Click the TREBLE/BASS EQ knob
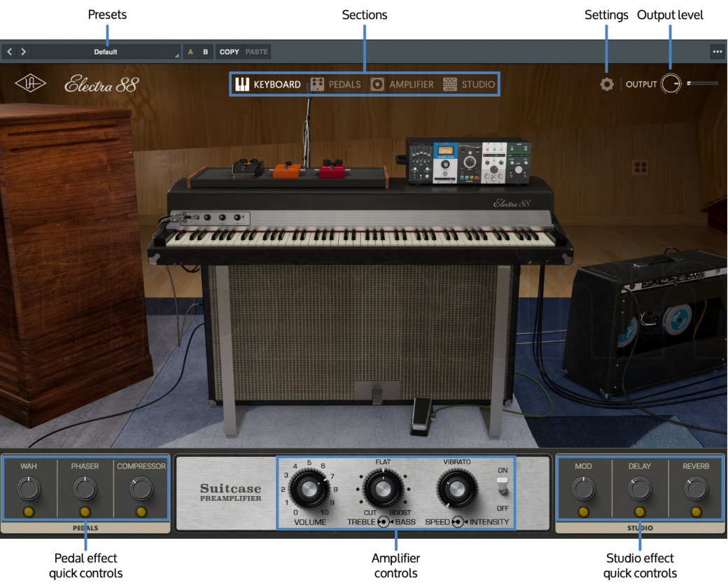 [383, 488]
